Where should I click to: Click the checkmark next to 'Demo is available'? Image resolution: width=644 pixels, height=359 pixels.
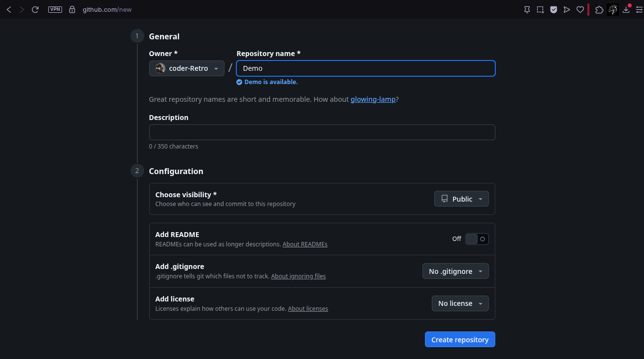[x=239, y=82]
